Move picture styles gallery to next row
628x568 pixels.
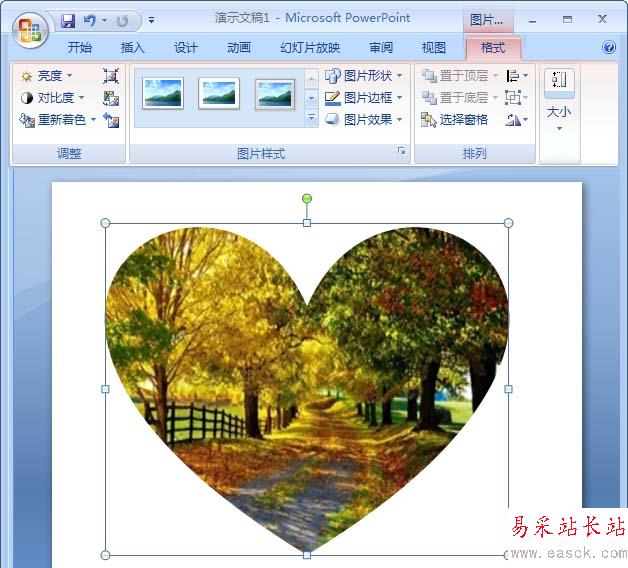click(x=312, y=99)
